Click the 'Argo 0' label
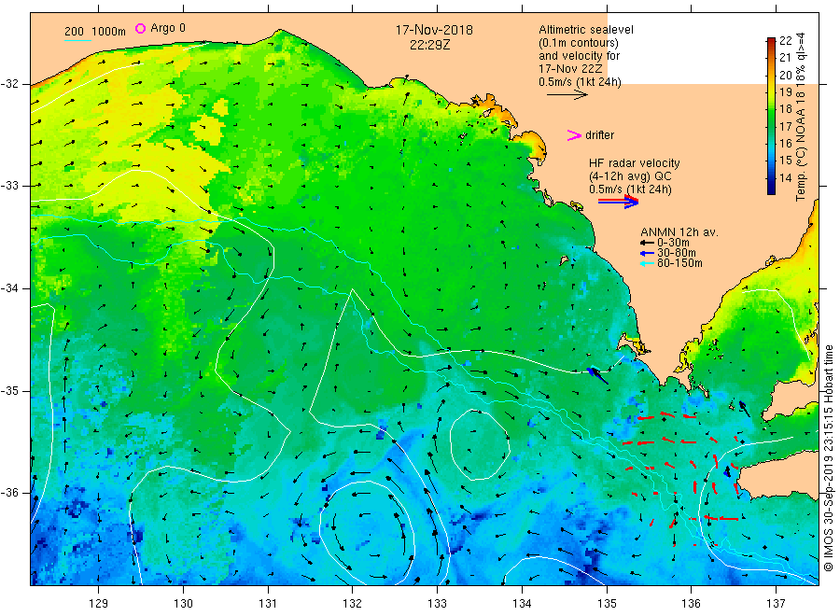Viewport: 840px width, 616px height. [x=168, y=28]
